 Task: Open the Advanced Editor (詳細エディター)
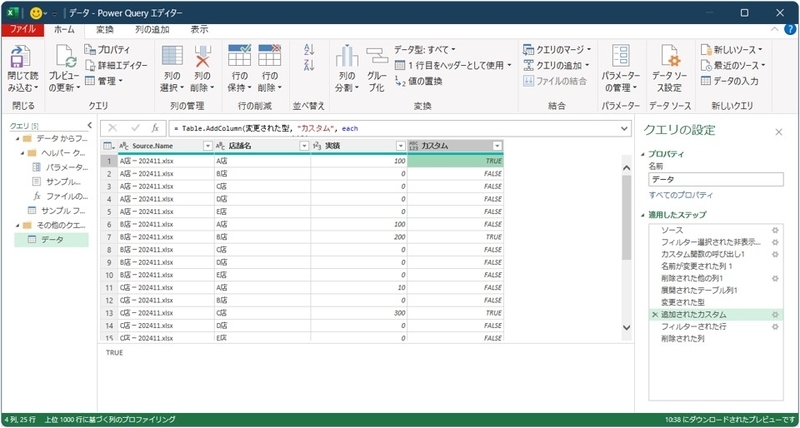point(116,65)
